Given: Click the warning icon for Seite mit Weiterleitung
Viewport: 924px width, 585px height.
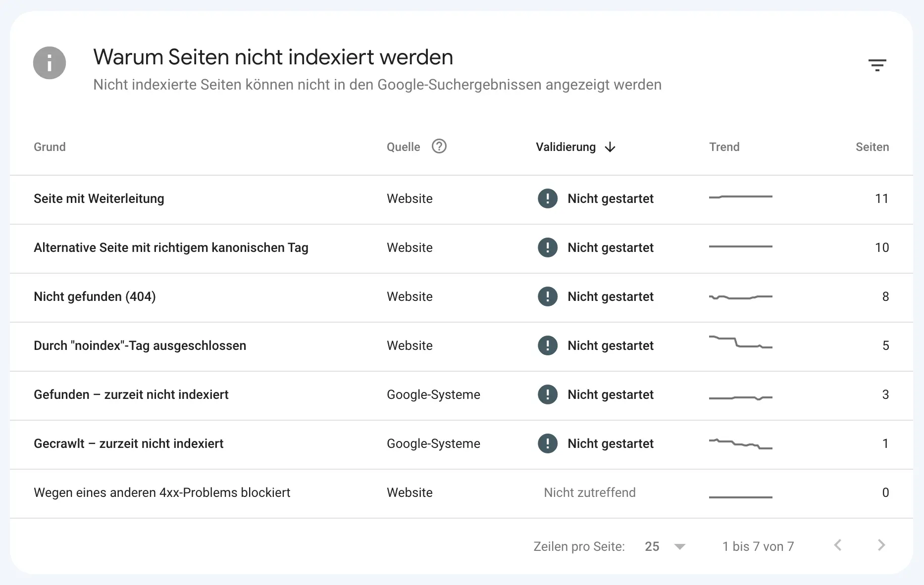Looking at the screenshot, I should click(548, 198).
